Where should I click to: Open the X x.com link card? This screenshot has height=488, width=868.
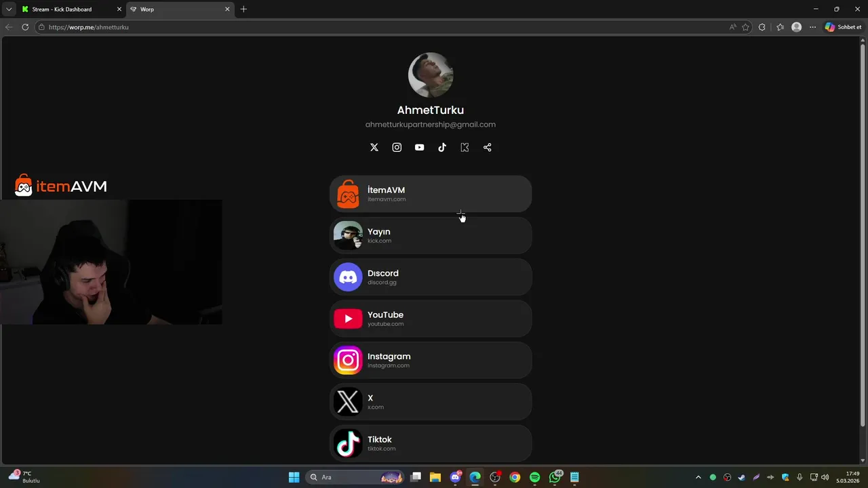pos(431,402)
